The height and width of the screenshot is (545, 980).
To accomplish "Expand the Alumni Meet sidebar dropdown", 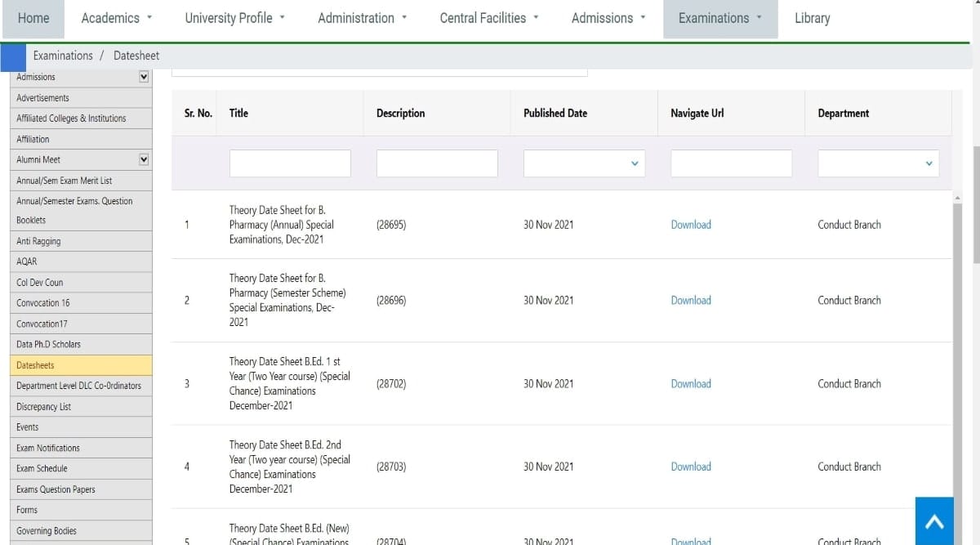I will 143,159.
